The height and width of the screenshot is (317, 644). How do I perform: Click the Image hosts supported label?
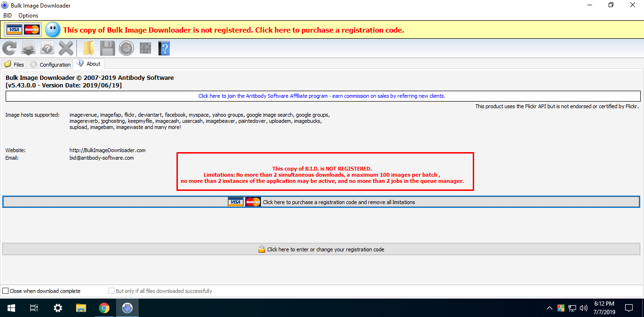click(33, 115)
